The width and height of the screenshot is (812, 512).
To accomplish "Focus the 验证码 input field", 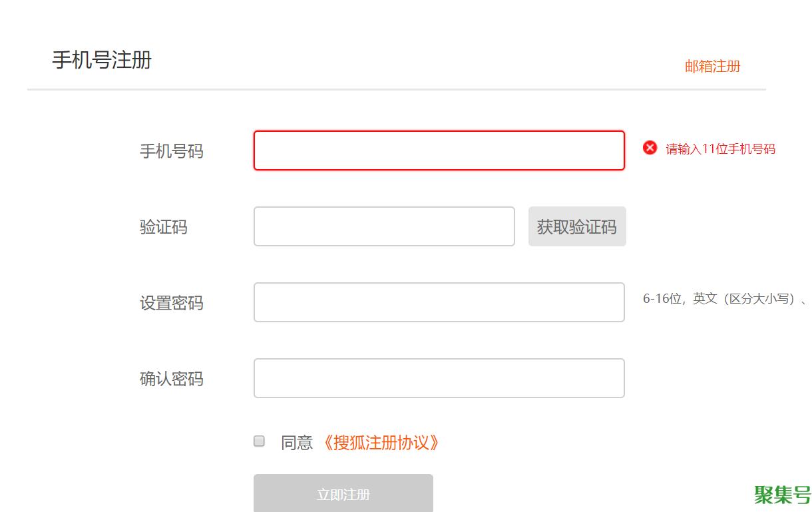I will point(384,226).
